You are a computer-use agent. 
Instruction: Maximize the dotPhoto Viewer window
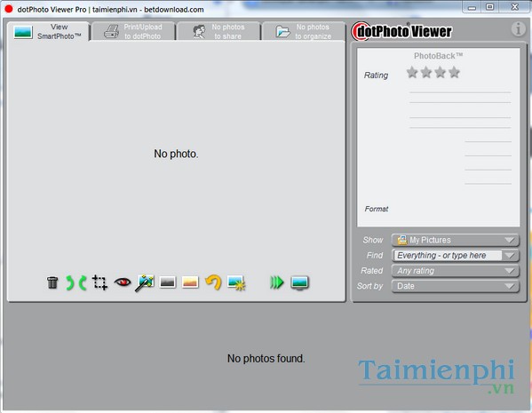tap(490, 7)
